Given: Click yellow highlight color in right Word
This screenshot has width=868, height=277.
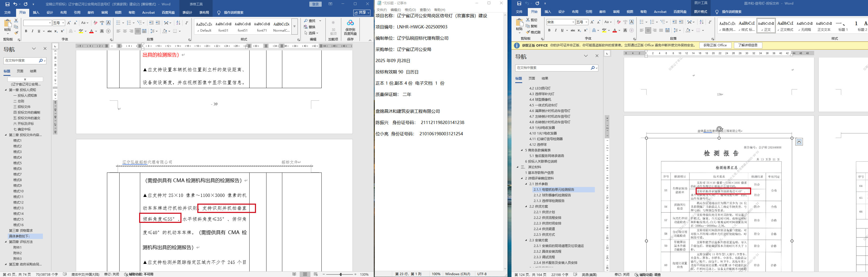Looking at the screenshot, I should (x=604, y=30).
